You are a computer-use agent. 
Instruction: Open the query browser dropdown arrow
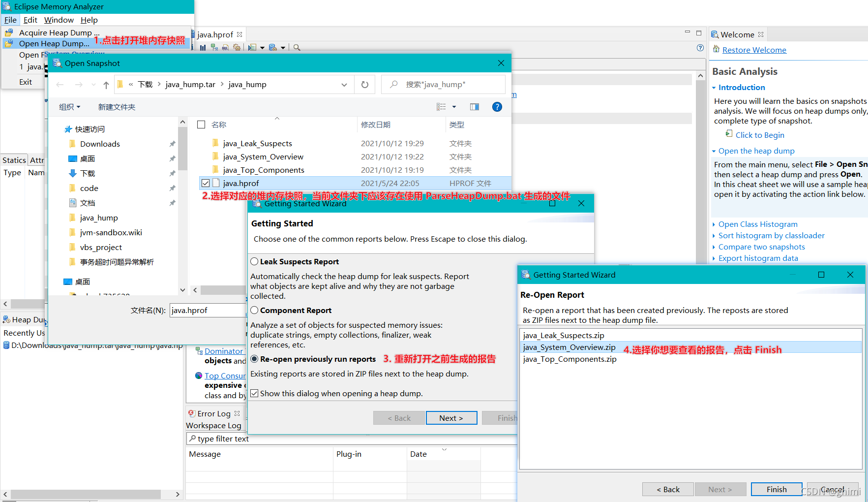[x=283, y=48]
